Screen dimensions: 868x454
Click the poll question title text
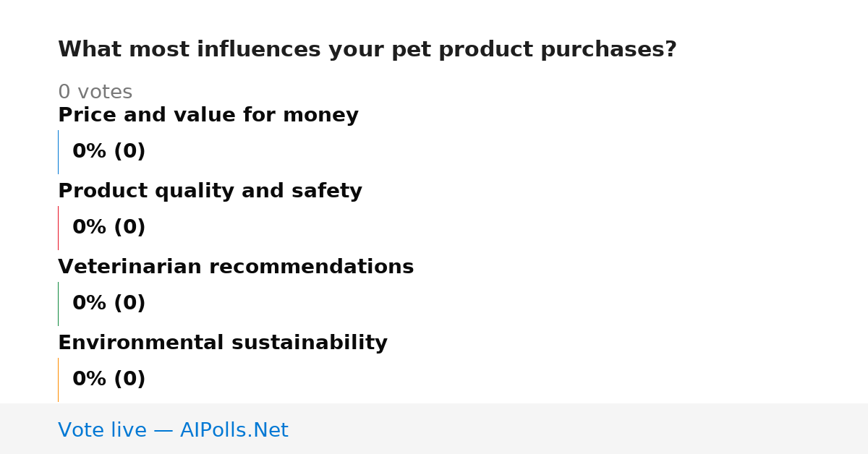367,50
